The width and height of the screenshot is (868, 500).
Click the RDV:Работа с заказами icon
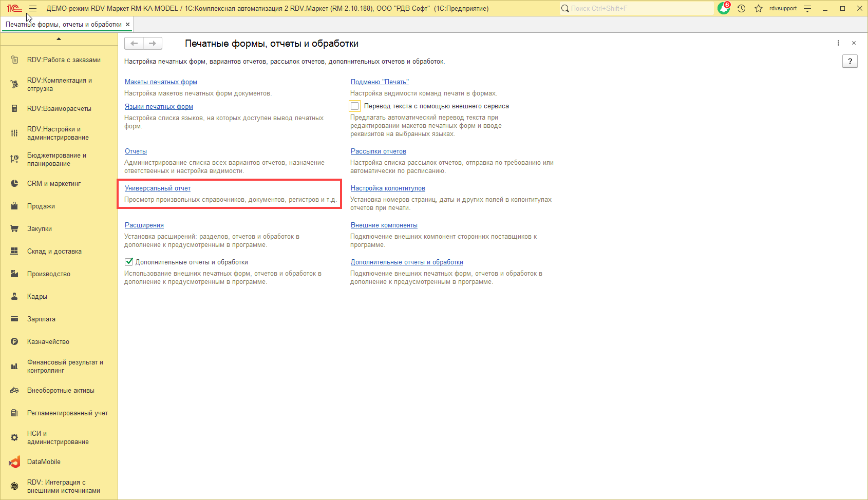pos(14,60)
